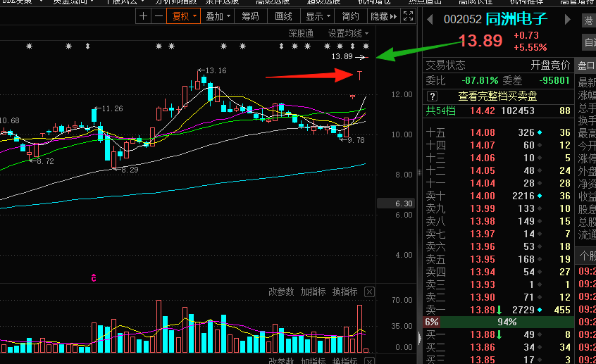Image resolution: width=596 pixels, height=364 pixels.
Task: Click the 6.30 cursor price tag on the axis
Action: pos(395,203)
